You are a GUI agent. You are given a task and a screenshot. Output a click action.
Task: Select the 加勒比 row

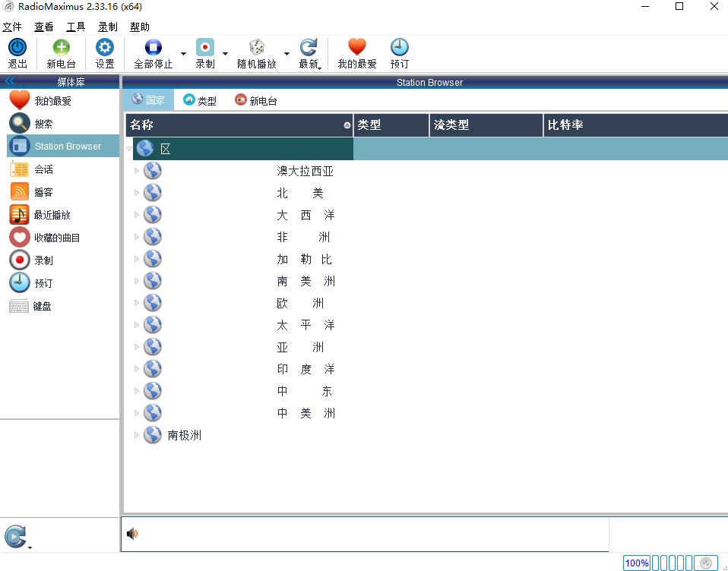426,259
